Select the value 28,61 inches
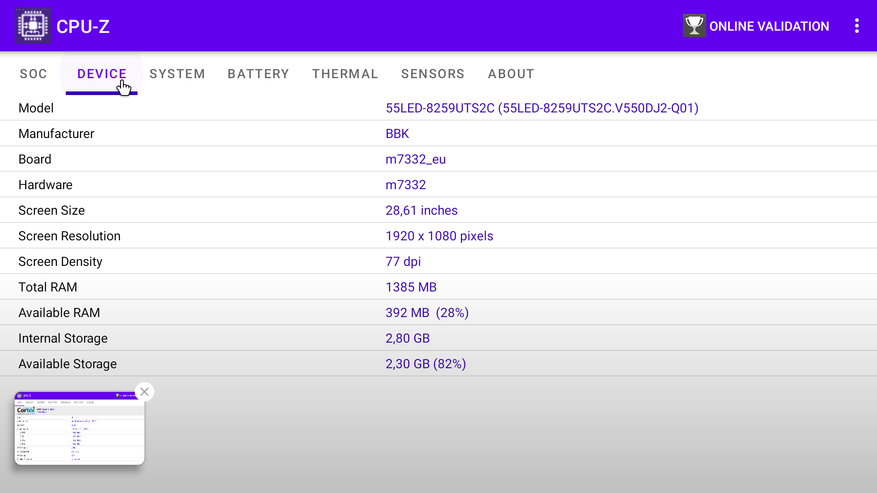877x493 pixels. pos(421,210)
